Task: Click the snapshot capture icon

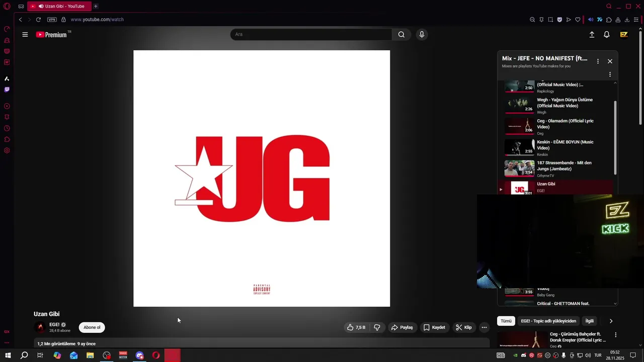Action: (550, 20)
